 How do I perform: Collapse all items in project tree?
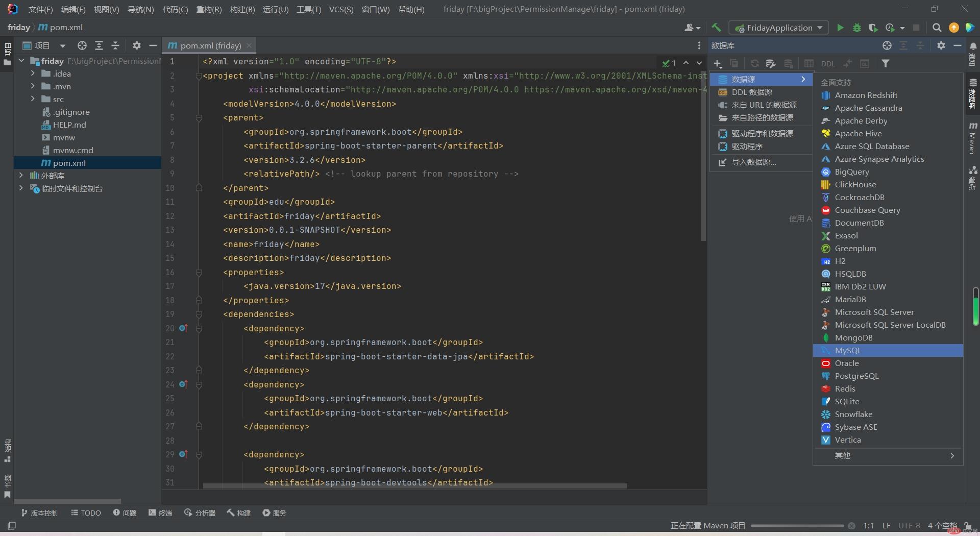tap(115, 45)
